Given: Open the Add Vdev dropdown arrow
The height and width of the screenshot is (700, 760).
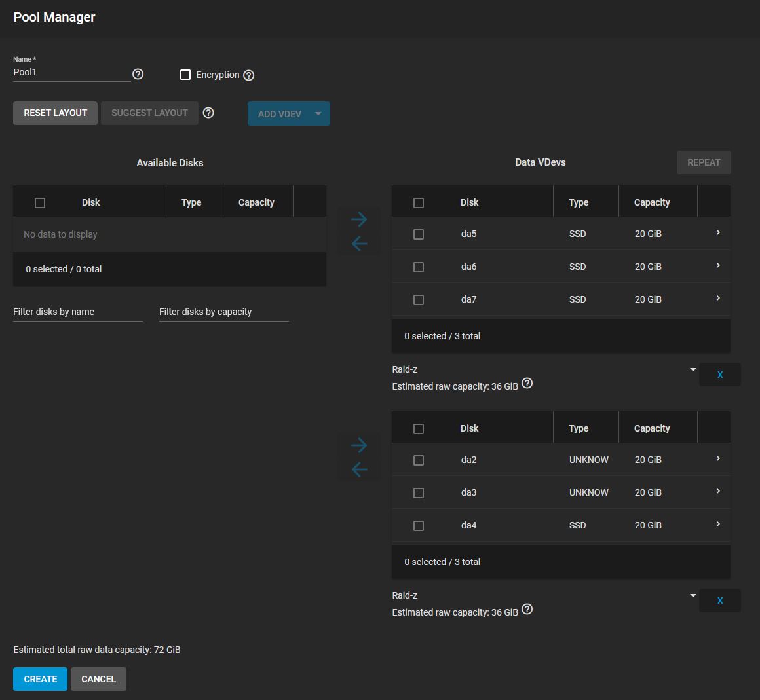Looking at the screenshot, I should click(318, 113).
